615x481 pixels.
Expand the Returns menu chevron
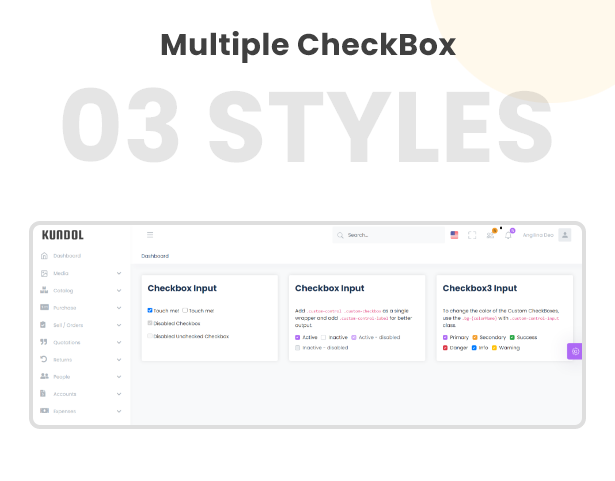(119, 359)
